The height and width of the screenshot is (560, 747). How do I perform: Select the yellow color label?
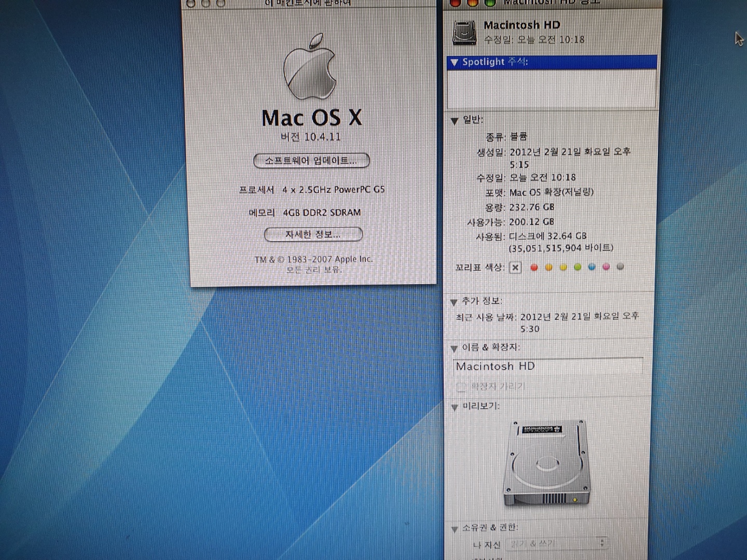click(x=563, y=268)
